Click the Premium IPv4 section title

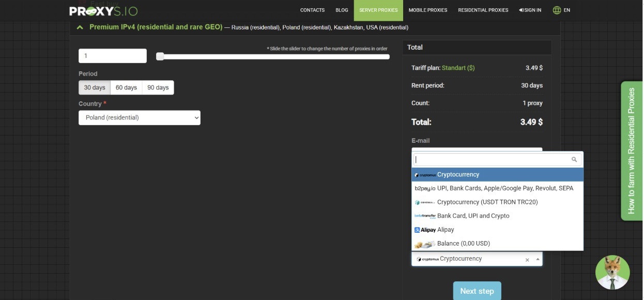pos(156,27)
